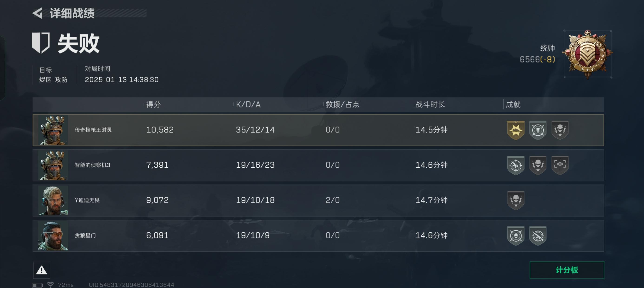This screenshot has width=644, height=288.
Task: Click the back arrow beside 详细战绩
Action: [37, 13]
